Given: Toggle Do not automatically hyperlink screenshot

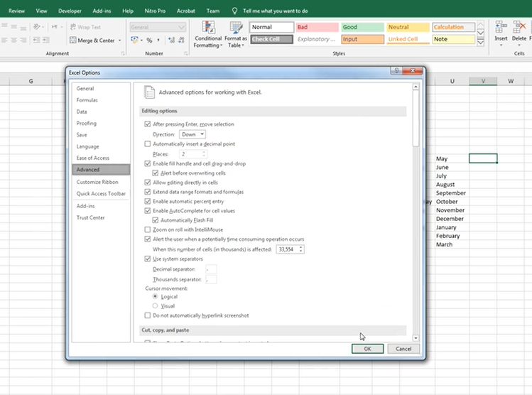Looking at the screenshot, I should point(148,315).
